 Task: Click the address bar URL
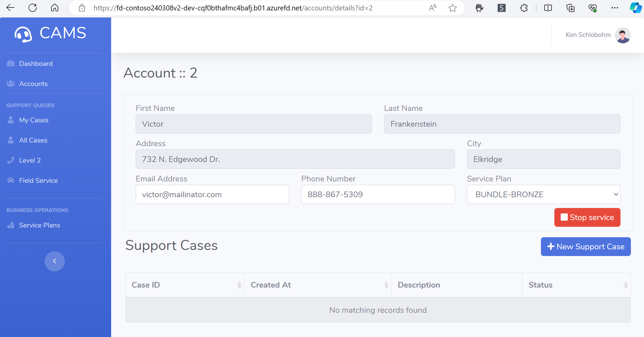(x=233, y=8)
